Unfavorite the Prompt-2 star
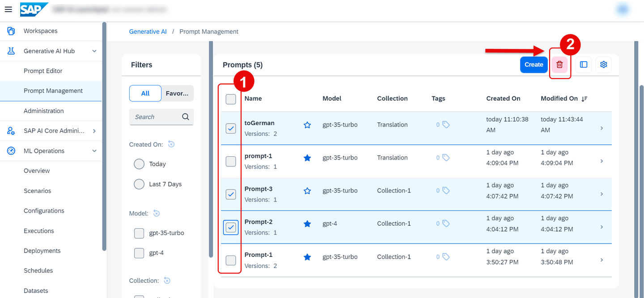Screen dimensions: 644x298 (307, 224)
